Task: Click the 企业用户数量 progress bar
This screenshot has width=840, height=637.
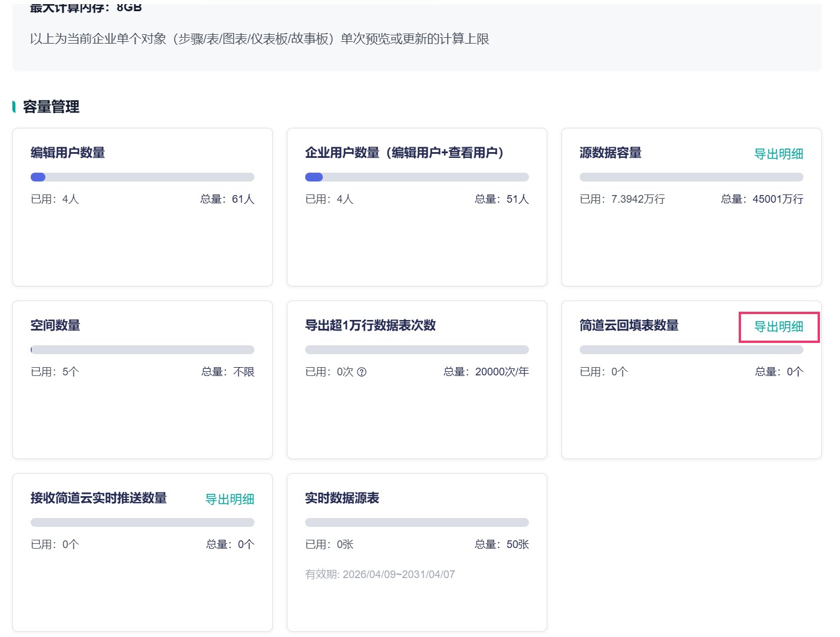Action: (417, 177)
